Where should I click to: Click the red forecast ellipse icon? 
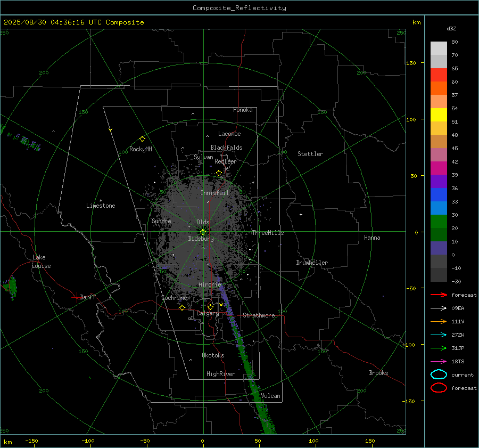pyautogui.click(x=439, y=388)
